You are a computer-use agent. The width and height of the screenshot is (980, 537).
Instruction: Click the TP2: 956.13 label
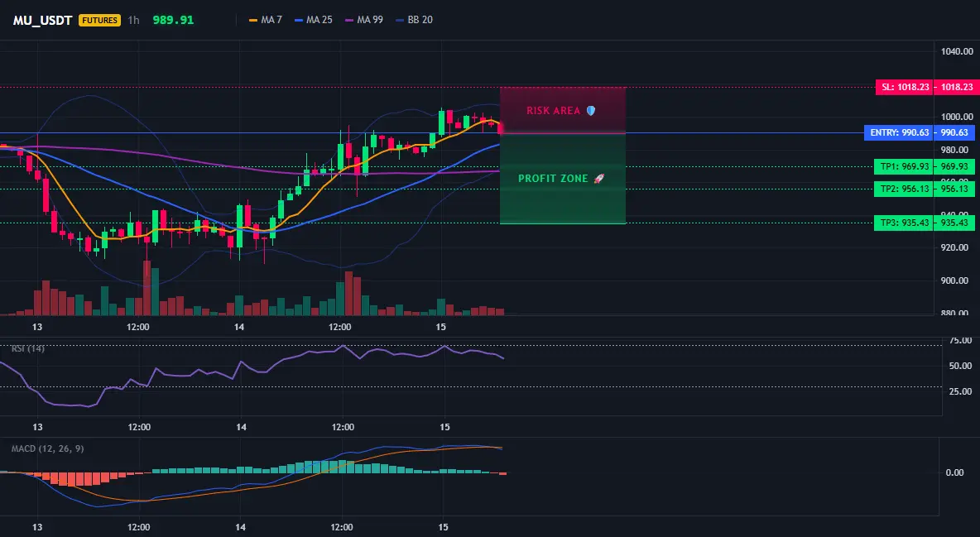tap(903, 189)
